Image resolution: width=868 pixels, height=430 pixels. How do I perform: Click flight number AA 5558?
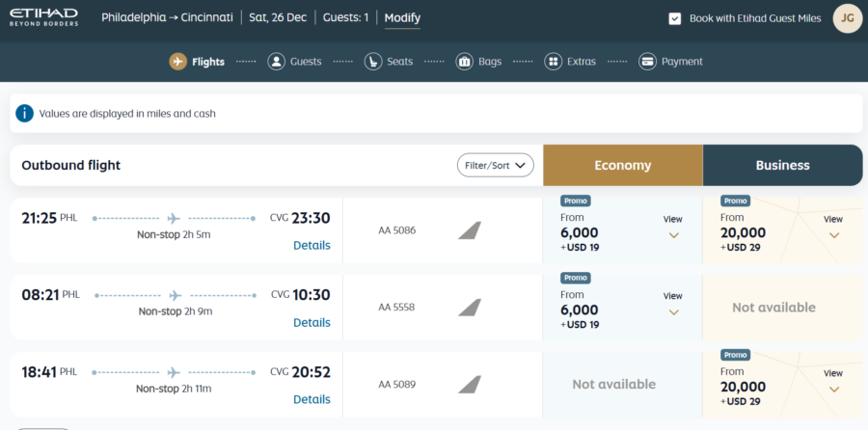[396, 308]
